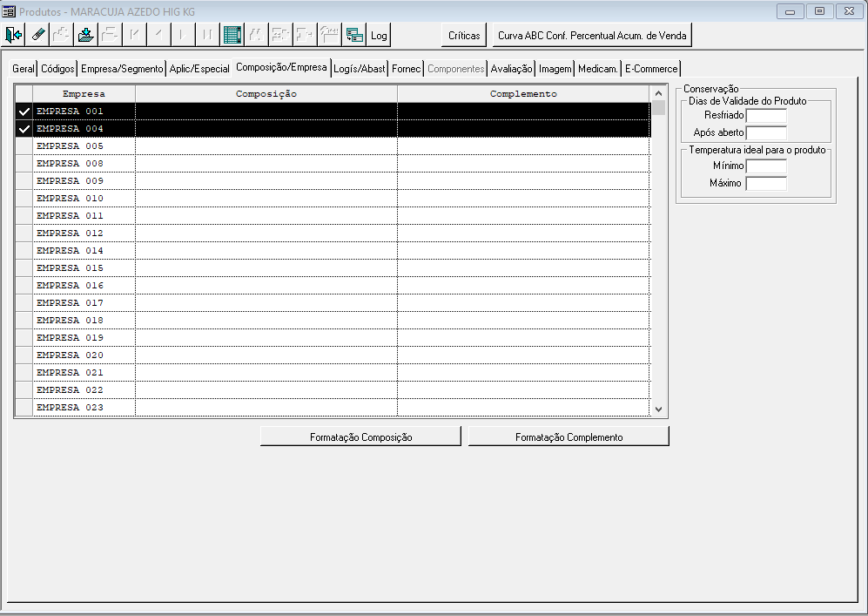Uncheck the EMPRESA 004 row checkbox
Viewport: 868px width, 616px height.
click(24, 129)
